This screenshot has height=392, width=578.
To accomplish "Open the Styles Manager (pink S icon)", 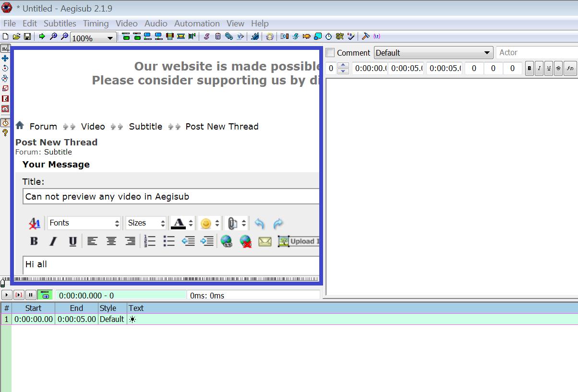I will point(206,36).
